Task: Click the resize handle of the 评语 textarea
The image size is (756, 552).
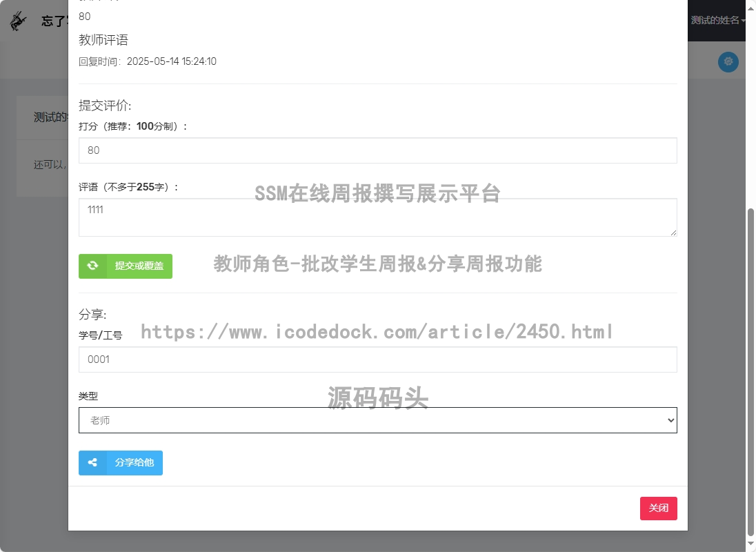Action: click(x=673, y=233)
